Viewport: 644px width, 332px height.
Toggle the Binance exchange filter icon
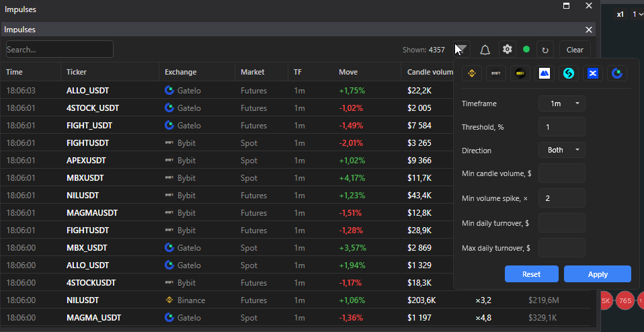(471, 73)
